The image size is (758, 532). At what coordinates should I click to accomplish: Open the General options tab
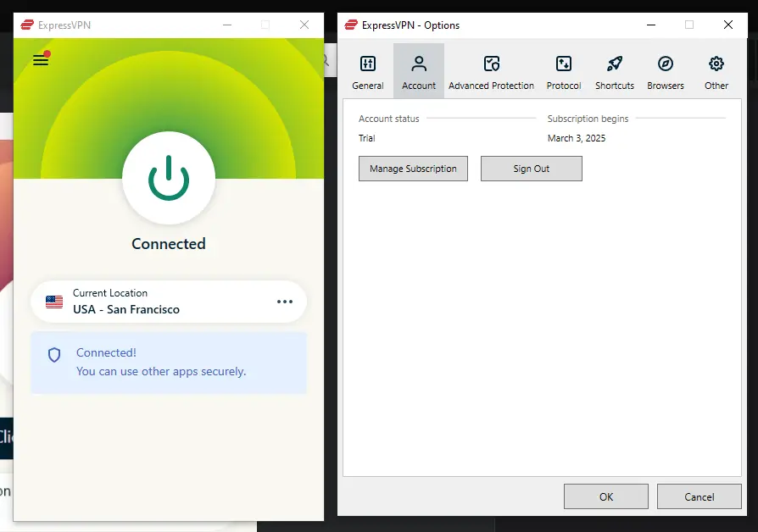(x=368, y=72)
